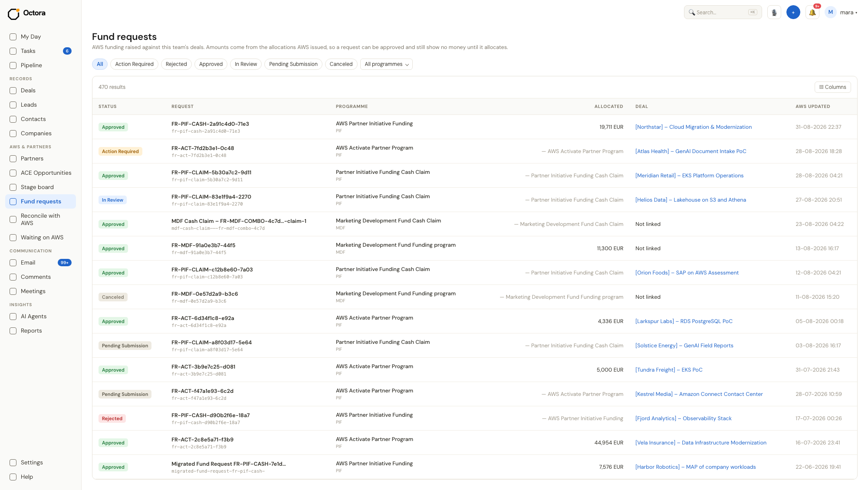The image size is (868, 490).
Task: Open the mara user menu dropdown
Action: (x=848, y=13)
